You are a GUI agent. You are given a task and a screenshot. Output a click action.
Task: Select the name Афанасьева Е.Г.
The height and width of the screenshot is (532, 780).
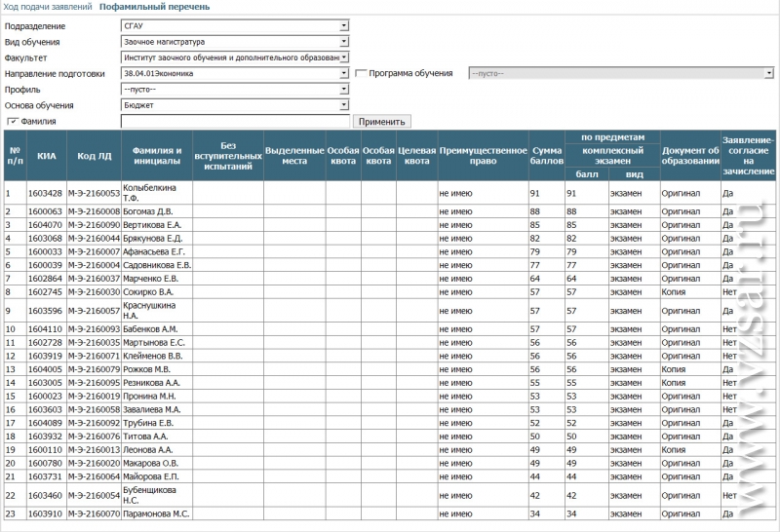pos(154,251)
